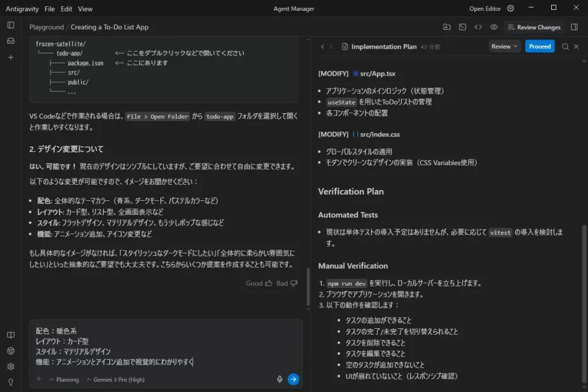
Task: Show code view brackets icon
Action: (x=478, y=27)
